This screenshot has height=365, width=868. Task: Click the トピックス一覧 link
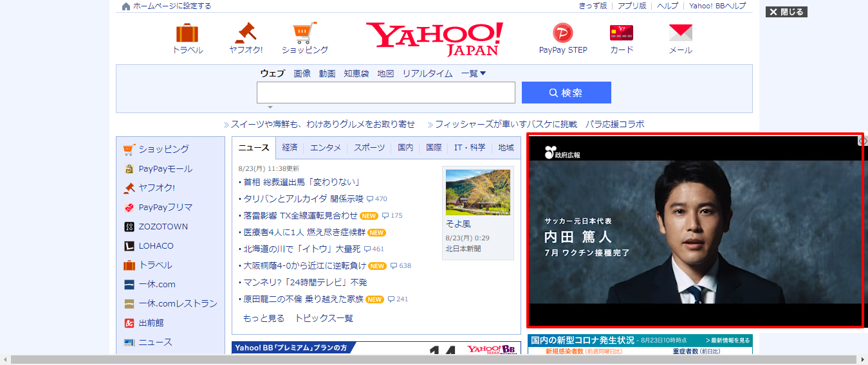pyautogui.click(x=324, y=319)
